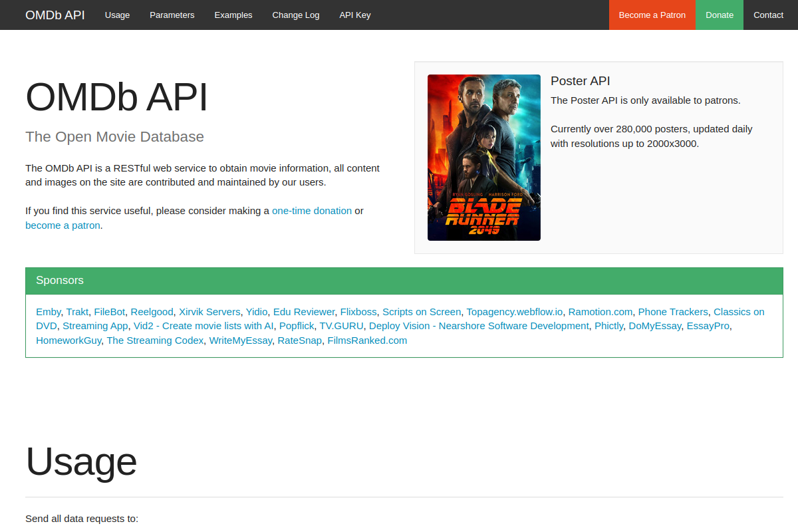
Task: Select Change Log in the navbar
Action: (x=296, y=15)
